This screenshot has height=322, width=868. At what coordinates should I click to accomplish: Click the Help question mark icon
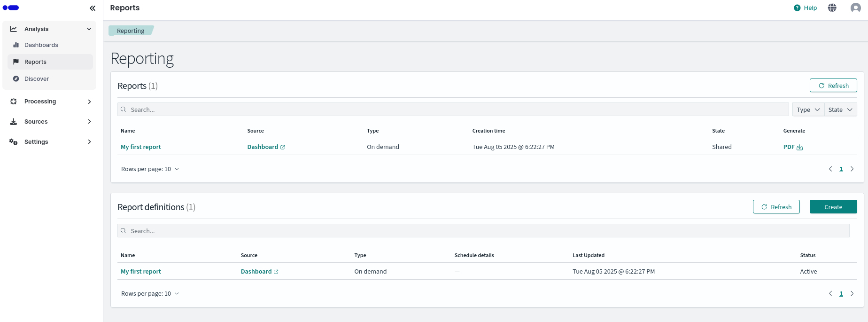click(x=797, y=8)
